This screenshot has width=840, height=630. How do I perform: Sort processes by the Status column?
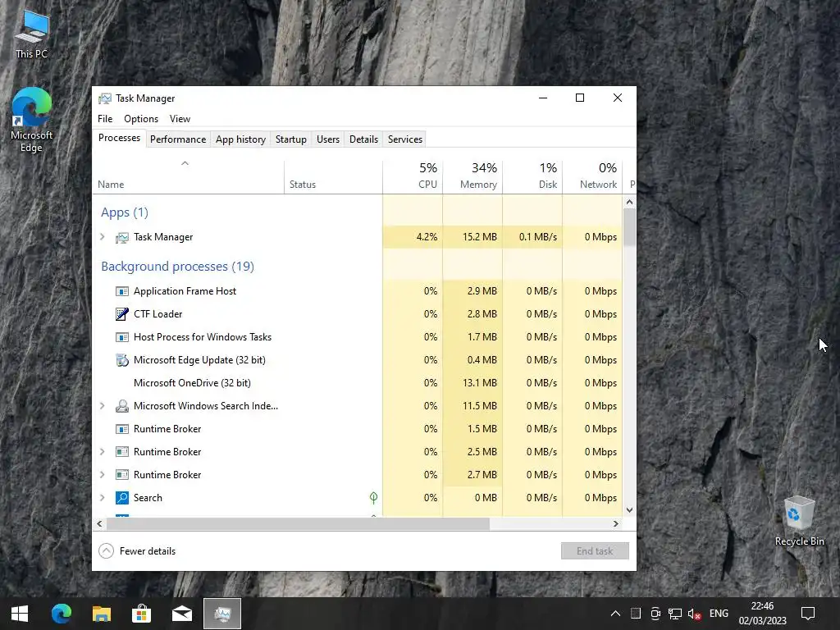click(333, 177)
